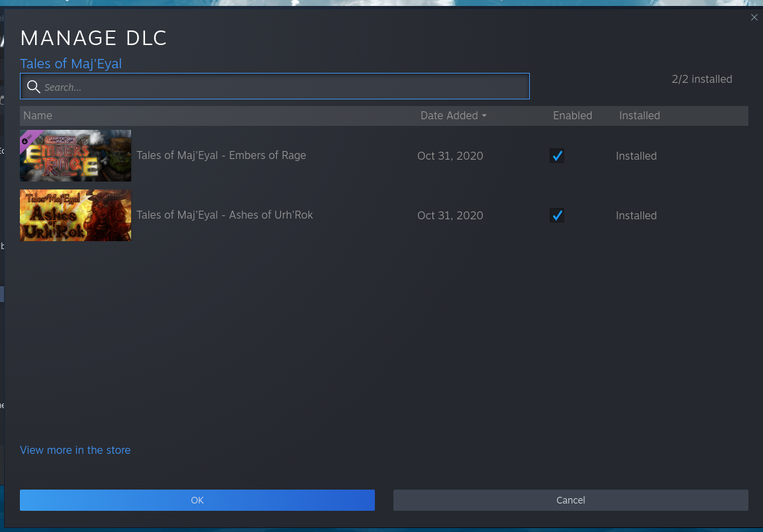The width and height of the screenshot is (763, 532).
Task: Click the Enabled column header
Action: pyautogui.click(x=572, y=115)
